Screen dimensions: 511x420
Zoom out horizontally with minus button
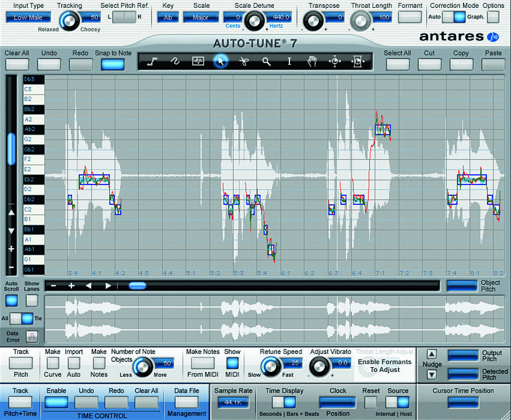coord(53,286)
